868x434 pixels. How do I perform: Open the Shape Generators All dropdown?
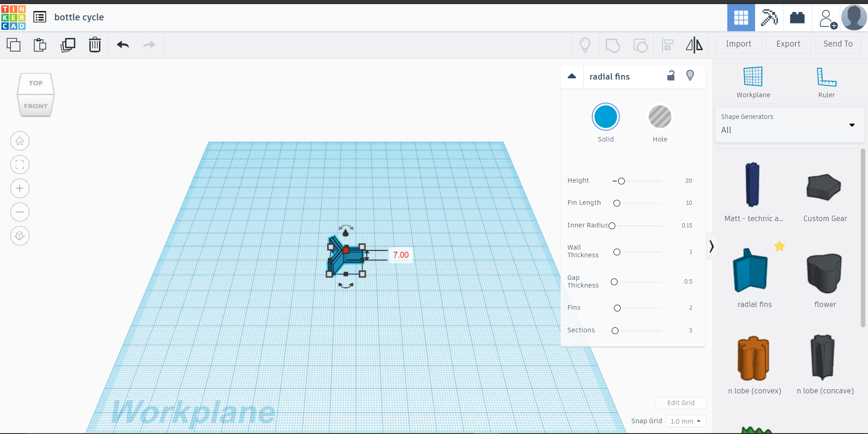[852, 125]
